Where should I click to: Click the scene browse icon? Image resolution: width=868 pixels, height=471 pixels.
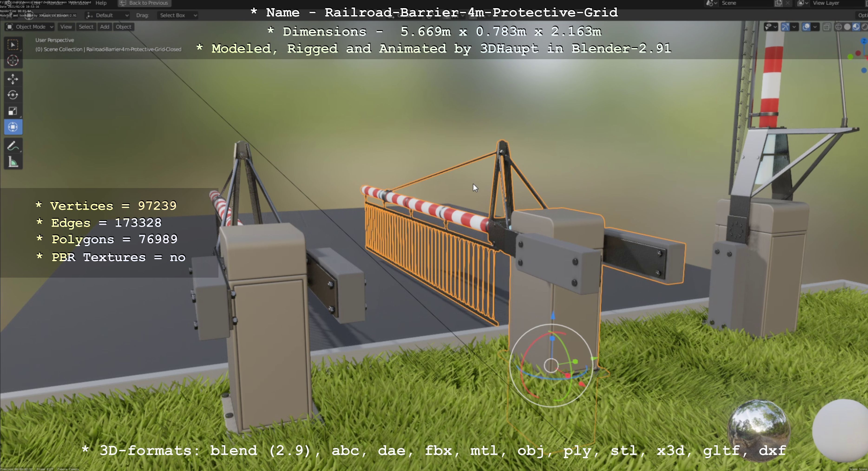point(710,3)
